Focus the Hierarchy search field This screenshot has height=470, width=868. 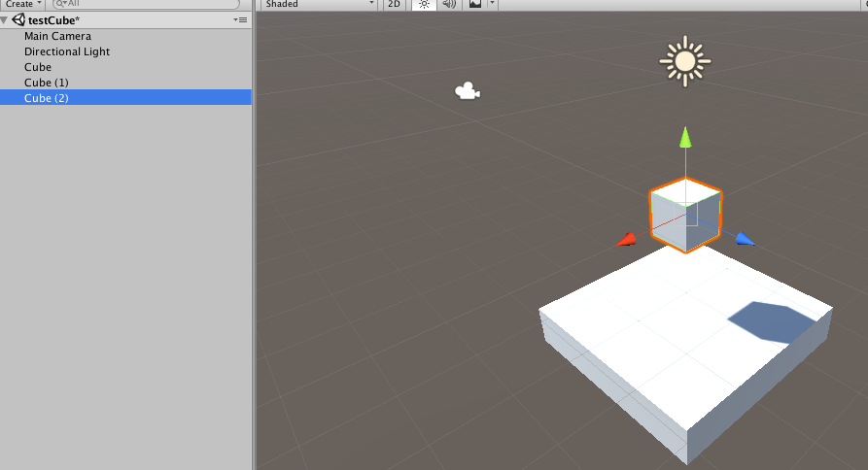tap(146, 4)
